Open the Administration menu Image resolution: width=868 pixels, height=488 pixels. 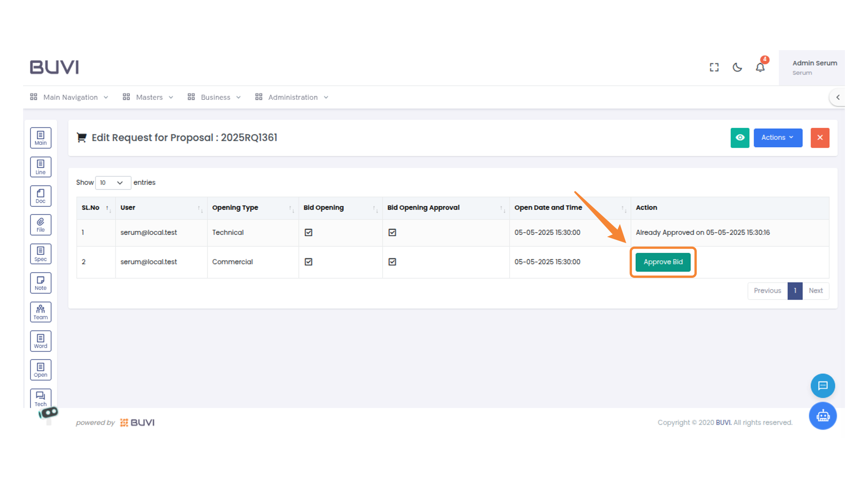point(292,97)
